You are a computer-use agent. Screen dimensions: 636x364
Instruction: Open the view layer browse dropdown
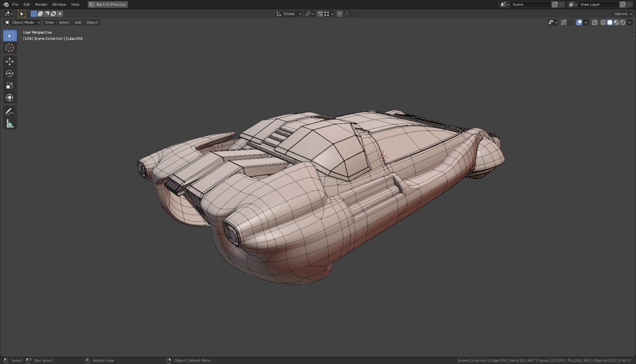573,4
